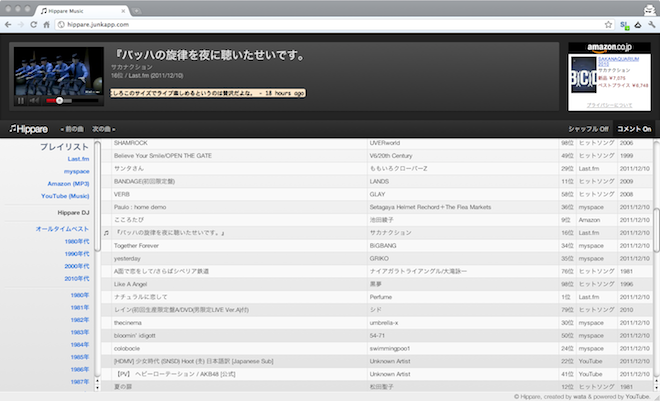Screen dimensions: 660x401
Task: Select thecinema by umbrella-x
Action: point(377,323)
